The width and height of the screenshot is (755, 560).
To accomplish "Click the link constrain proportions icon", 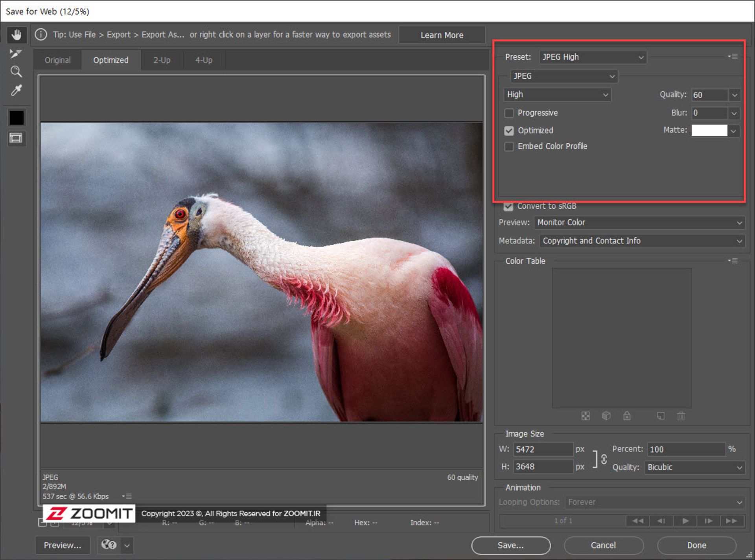I will (x=604, y=459).
